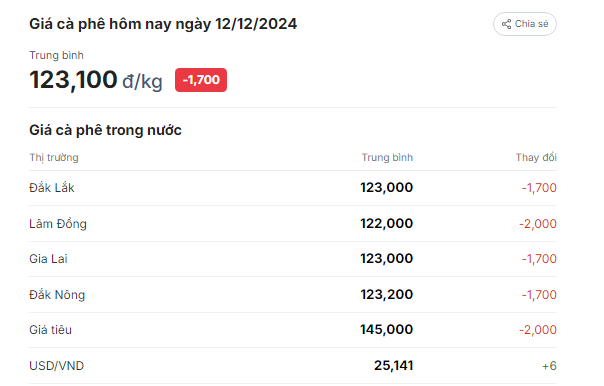Select the Lâm Đồng market row
The width and height of the screenshot is (604, 386).
coord(293,224)
